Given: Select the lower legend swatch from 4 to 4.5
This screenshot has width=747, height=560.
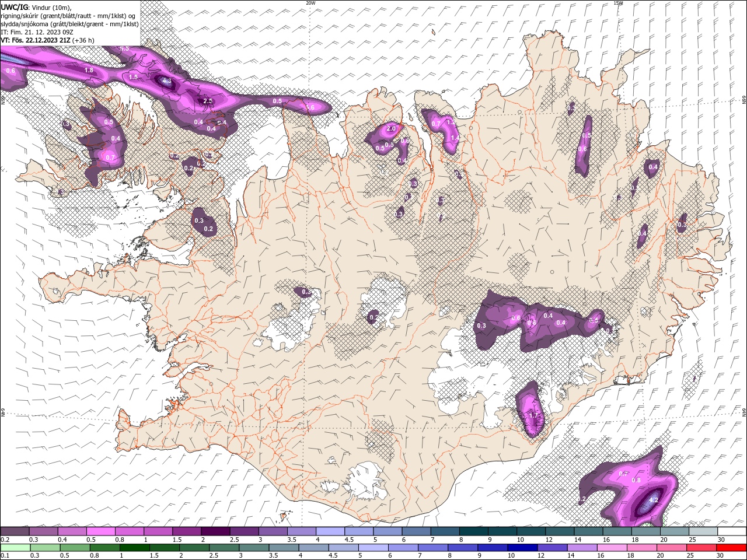Looking at the screenshot, I should click(x=313, y=548).
